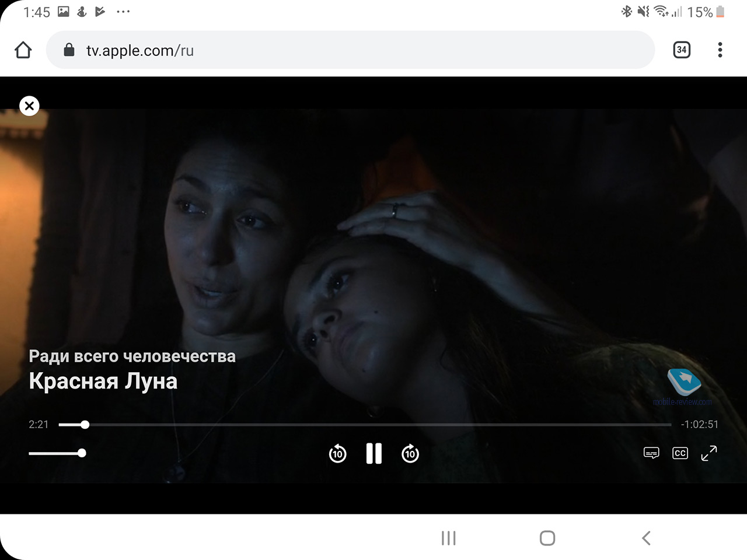The image size is (747, 560).
Task: Tap the Bluetooth status icon
Action: coord(627,12)
